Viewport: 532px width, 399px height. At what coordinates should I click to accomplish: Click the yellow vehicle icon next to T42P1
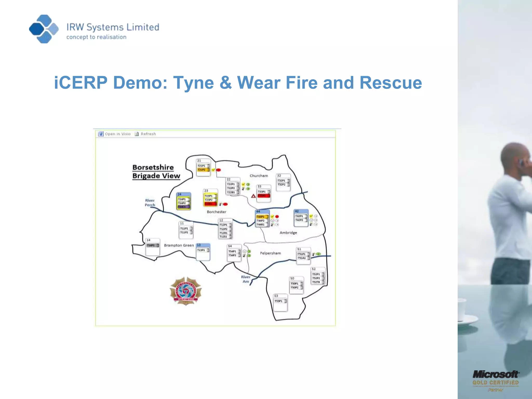311,216
